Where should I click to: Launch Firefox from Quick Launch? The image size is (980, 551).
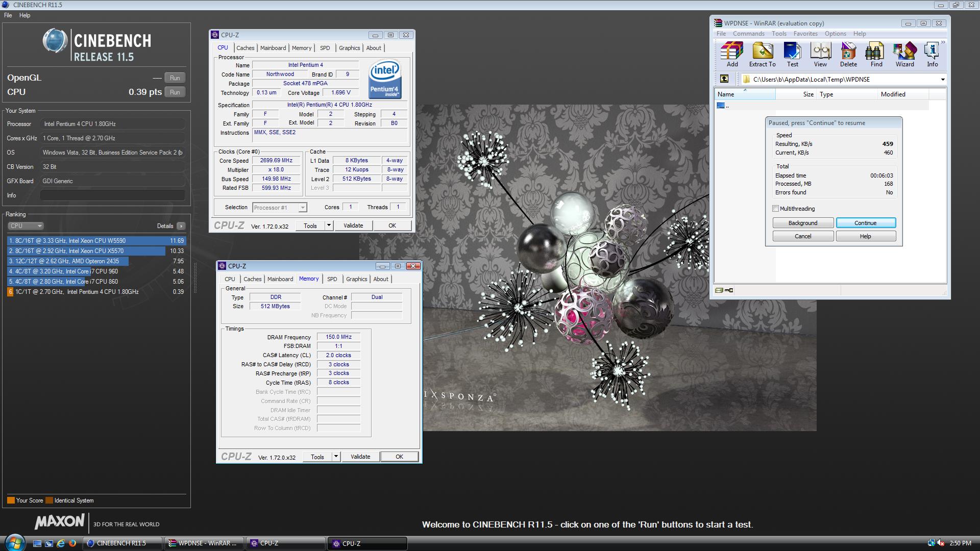[72, 543]
